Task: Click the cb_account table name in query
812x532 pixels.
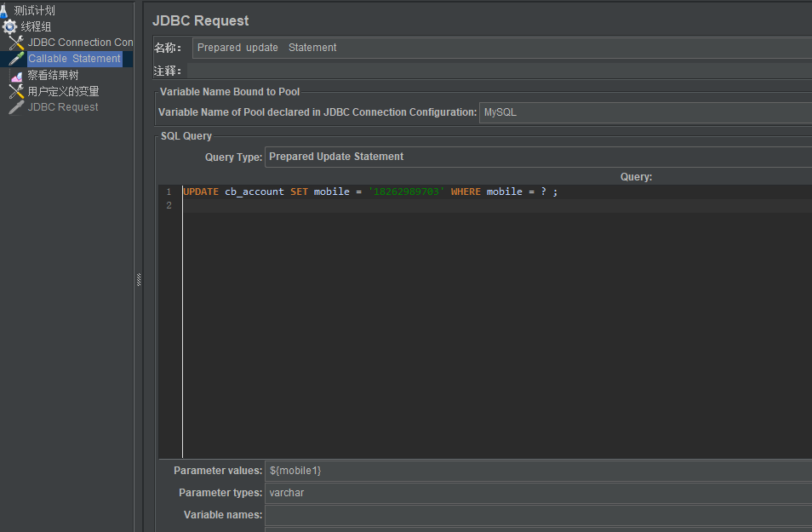Action: pyautogui.click(x=254, y=192)
